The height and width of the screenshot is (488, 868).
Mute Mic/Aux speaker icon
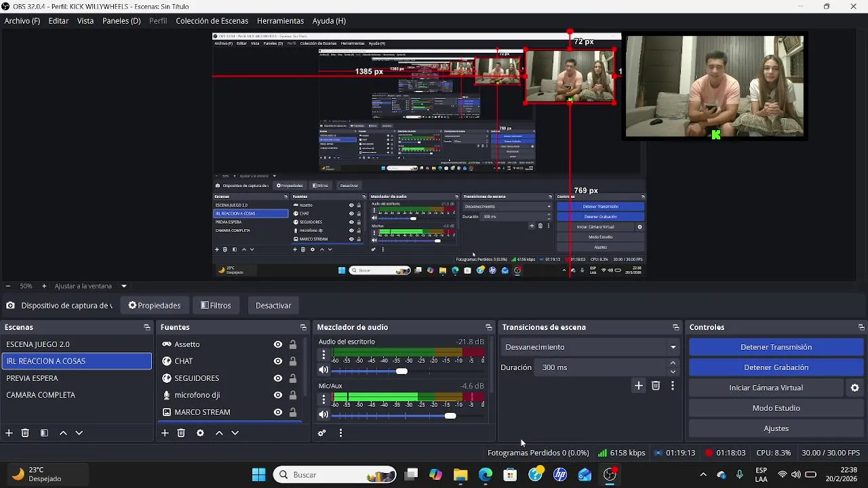pos(323,415)
